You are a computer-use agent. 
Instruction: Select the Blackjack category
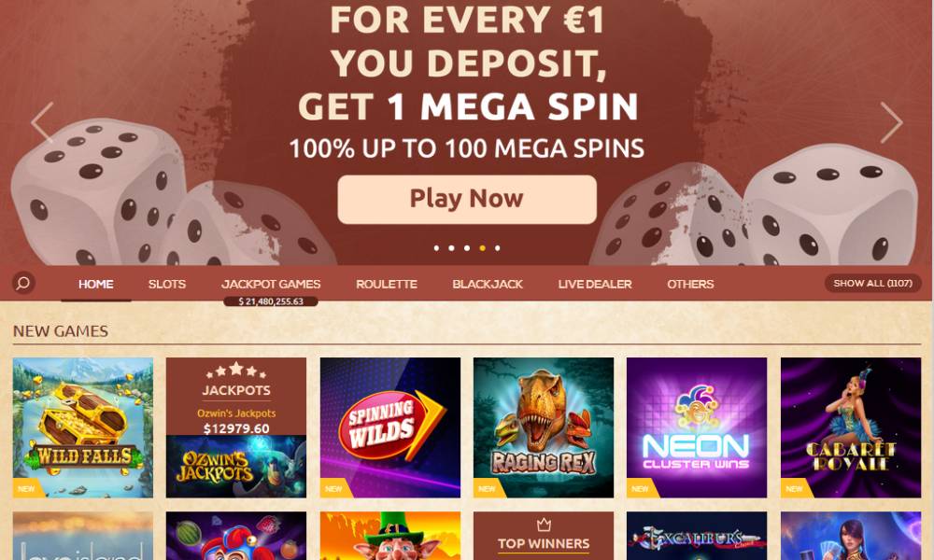[x=488, y=284]
